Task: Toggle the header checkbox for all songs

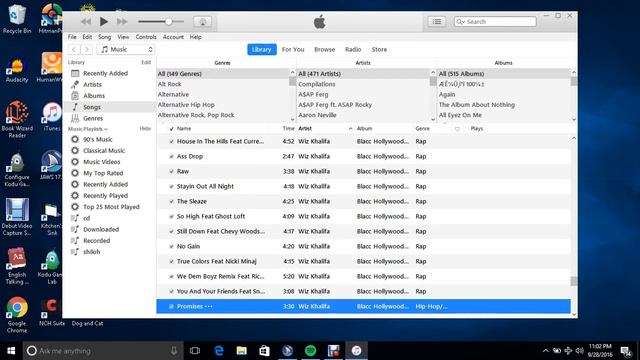Action: click(x=171, y=129)
